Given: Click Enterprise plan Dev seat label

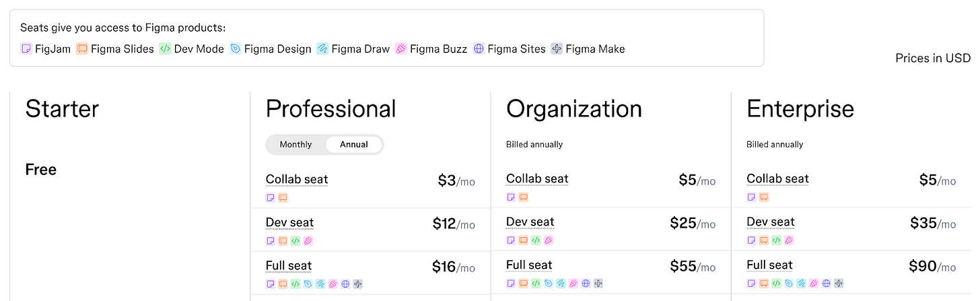Looking at the screenshot, I should (771, 222).
